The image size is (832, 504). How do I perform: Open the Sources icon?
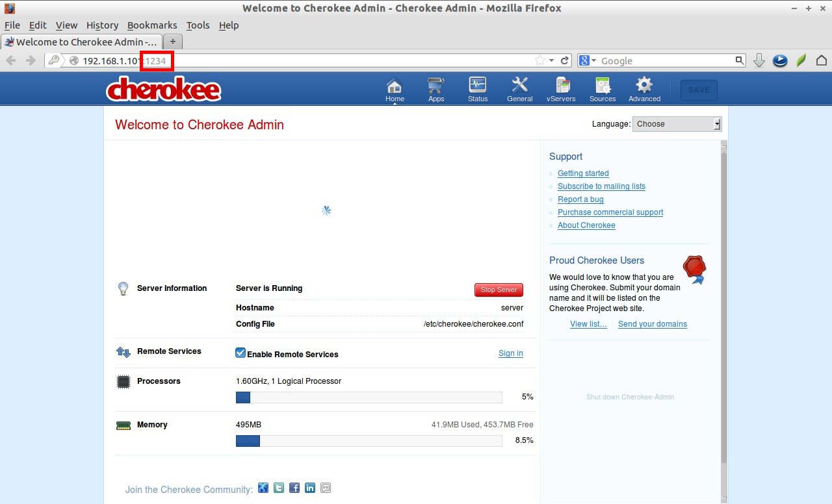(603, 89)
